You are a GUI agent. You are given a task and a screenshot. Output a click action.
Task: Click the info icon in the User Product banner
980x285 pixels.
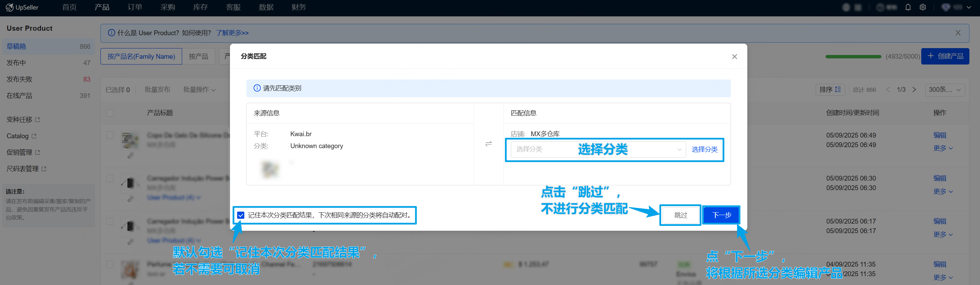pos(111,33)
